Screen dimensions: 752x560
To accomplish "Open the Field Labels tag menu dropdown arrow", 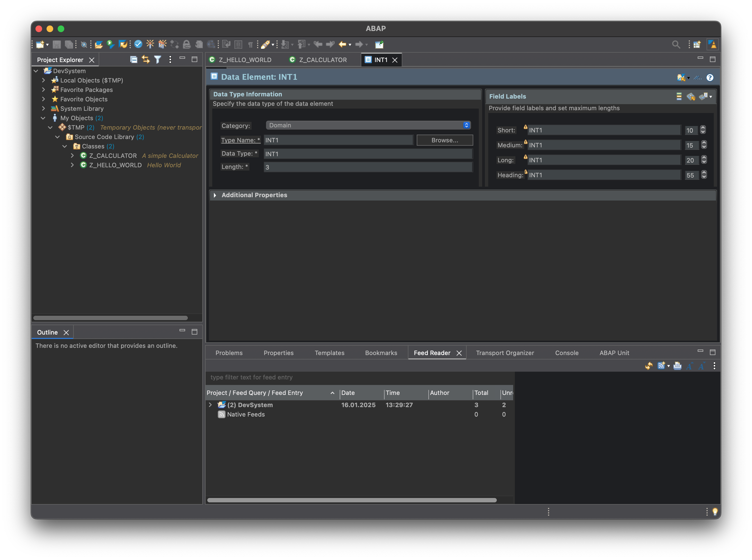I will pos(711,97).
